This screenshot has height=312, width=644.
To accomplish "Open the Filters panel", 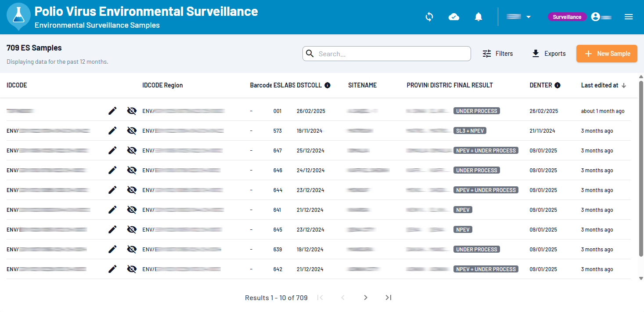I will 498,54.
